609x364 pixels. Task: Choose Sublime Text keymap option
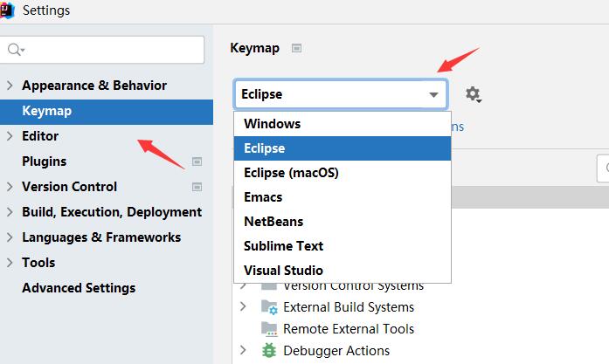[x=343, y=246]
